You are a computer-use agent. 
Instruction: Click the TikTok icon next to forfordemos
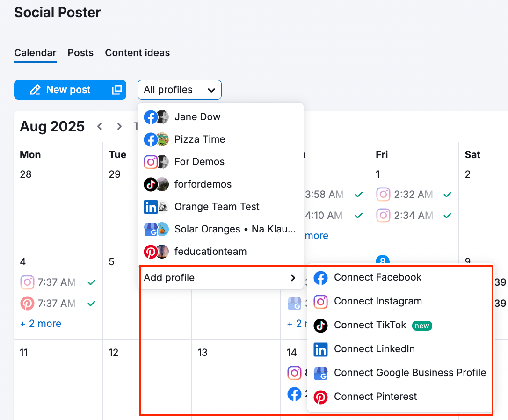(150, 184)
